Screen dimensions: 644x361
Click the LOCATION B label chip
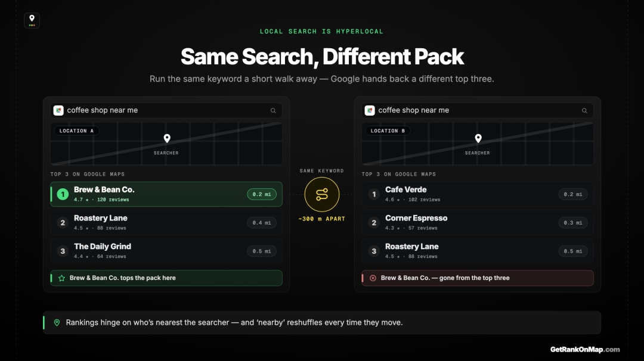388,131
